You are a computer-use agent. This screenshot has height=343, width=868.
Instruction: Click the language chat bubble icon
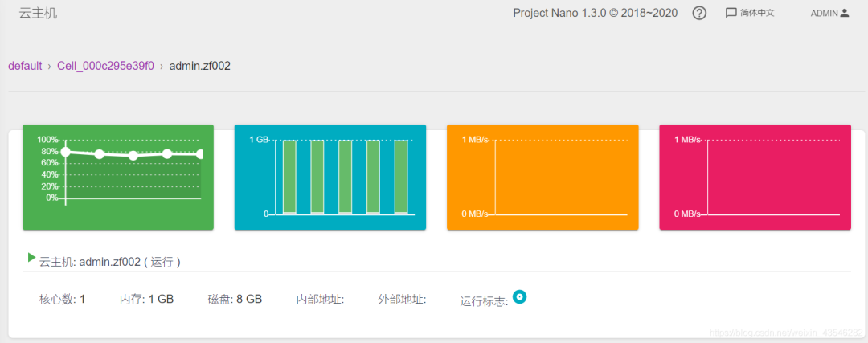[731, 14]
